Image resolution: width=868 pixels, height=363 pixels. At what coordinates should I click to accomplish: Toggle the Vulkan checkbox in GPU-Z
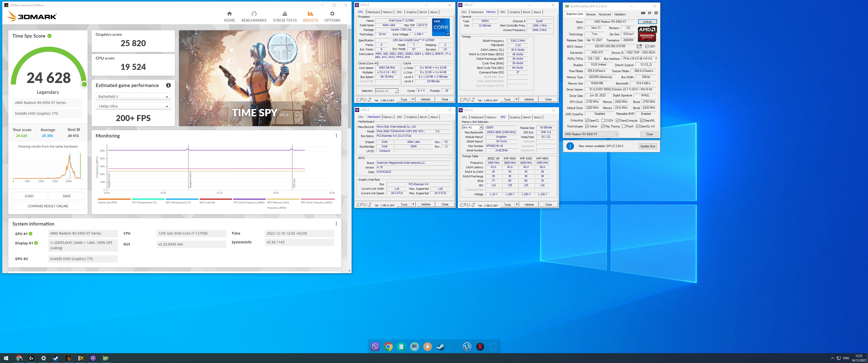pyautogui.click(x=587, y=127)
